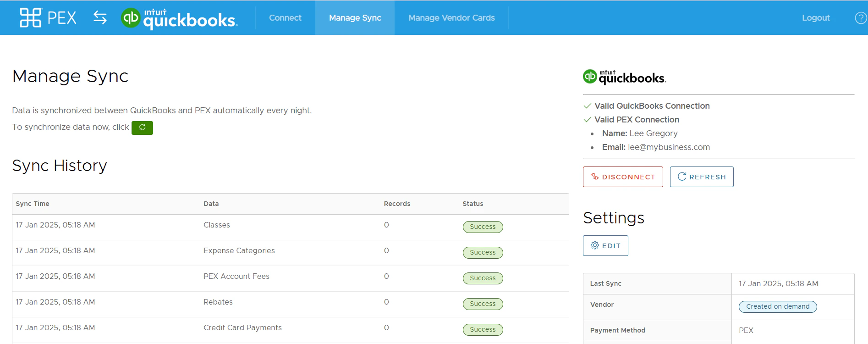The width and height of the screenshot is (868, 344).
Task: Click Success badge in Rebates row
Action: pyautogui.click(x=483, y=304)
